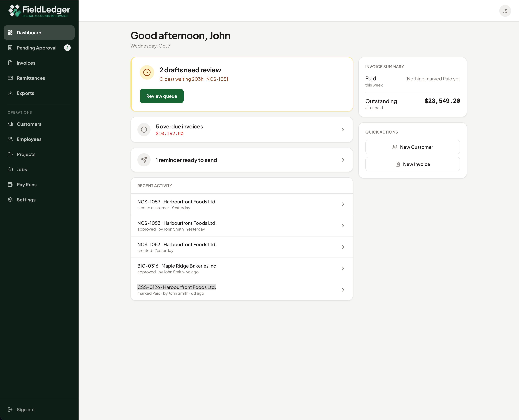The height and width of the screenshot is (420, 519).
Task: Expand the 5 overdue invoices chevron
Action: [343, 130]
